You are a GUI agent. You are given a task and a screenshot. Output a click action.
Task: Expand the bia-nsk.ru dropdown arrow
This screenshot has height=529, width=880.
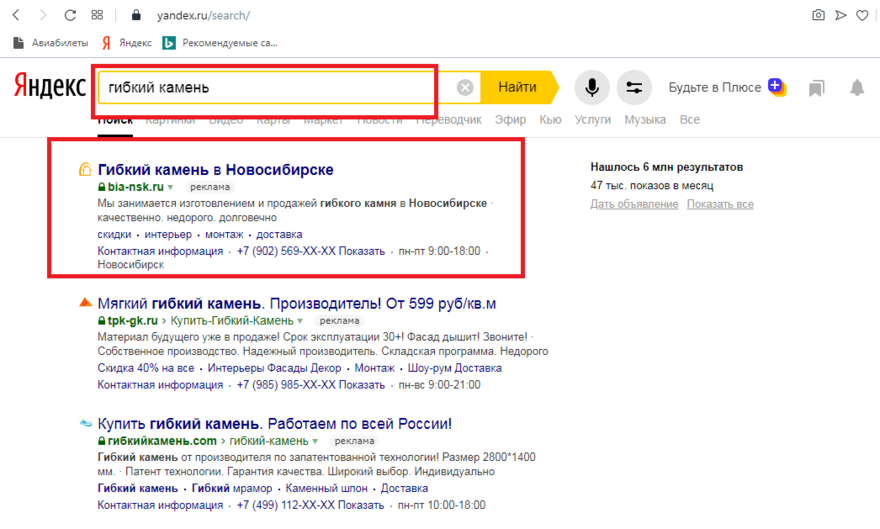click(171, 187)
